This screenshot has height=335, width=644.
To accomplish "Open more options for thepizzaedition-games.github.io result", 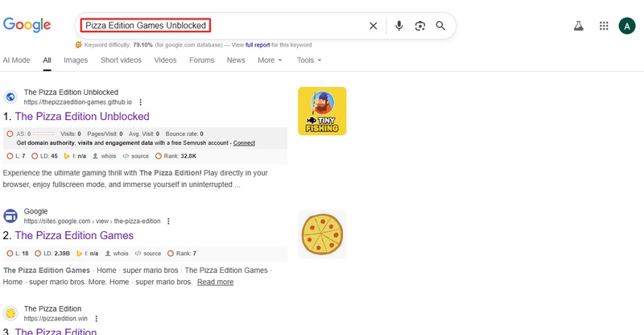I will tap(140, 102).
